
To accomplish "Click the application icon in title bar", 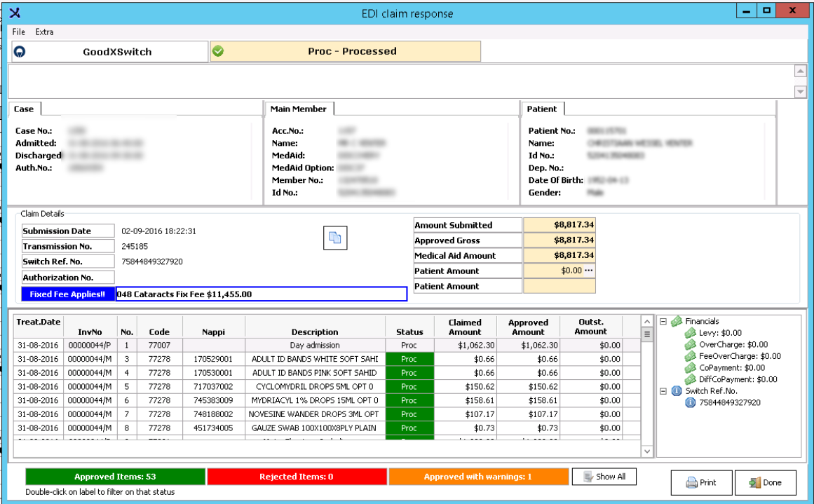I will click(x=15, y=13).
